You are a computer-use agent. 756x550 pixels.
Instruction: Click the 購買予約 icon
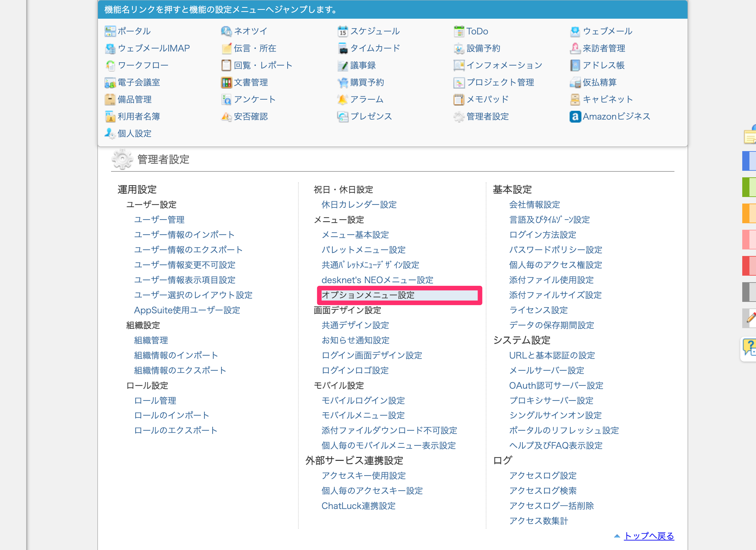pyautogui.click(x=343, y=82)
